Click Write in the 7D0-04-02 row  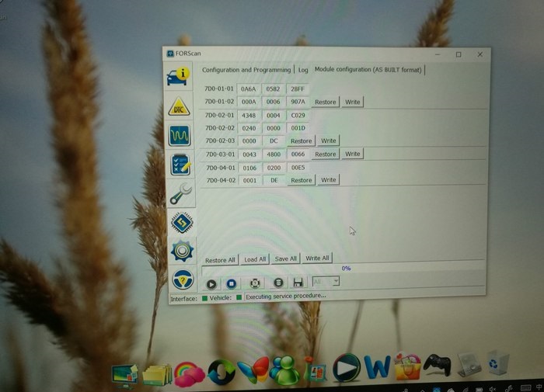(328, 180)
